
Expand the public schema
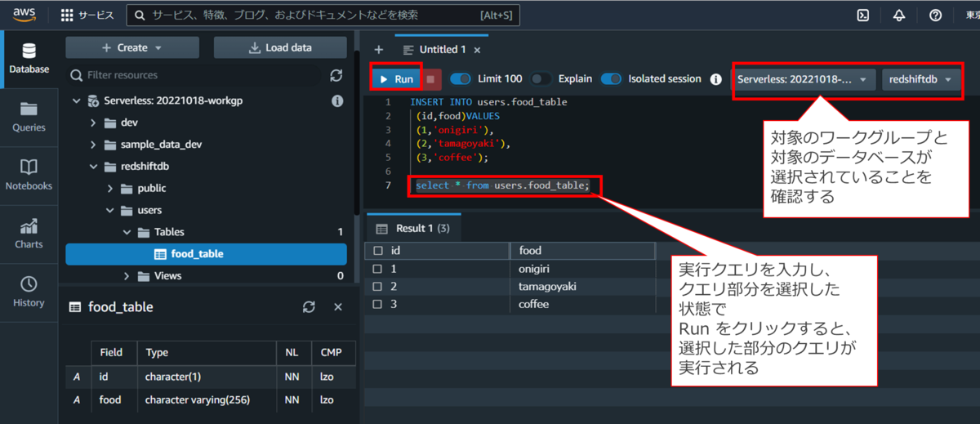109,189
